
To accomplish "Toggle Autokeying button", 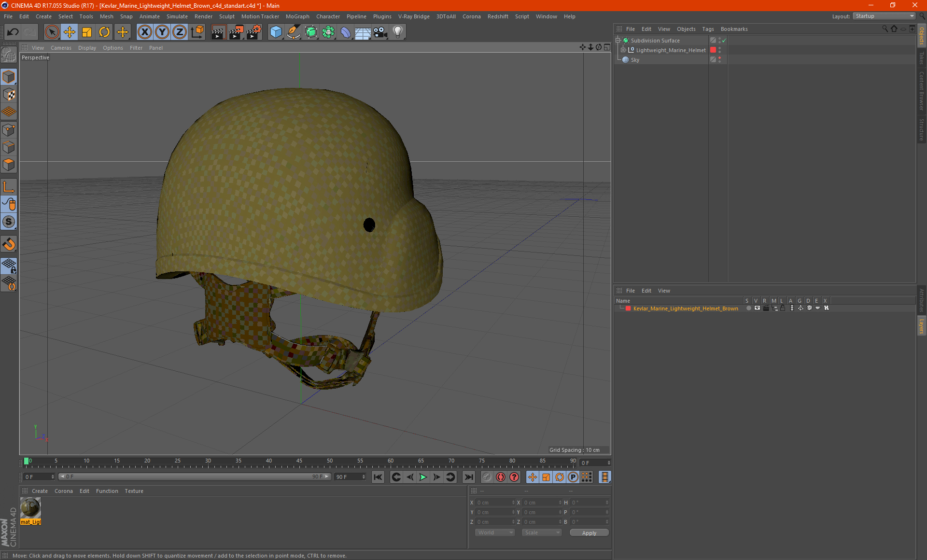I will point(501,477).
